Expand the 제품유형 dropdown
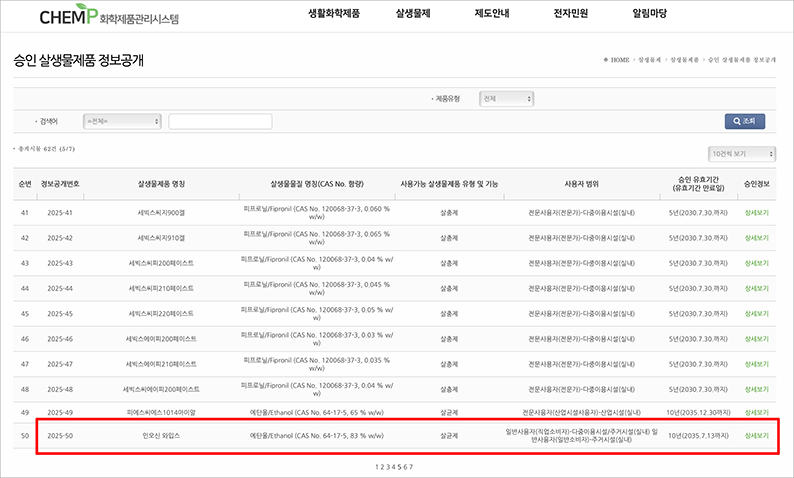Viewport: 794px width, 478px height. coord(506,99)
